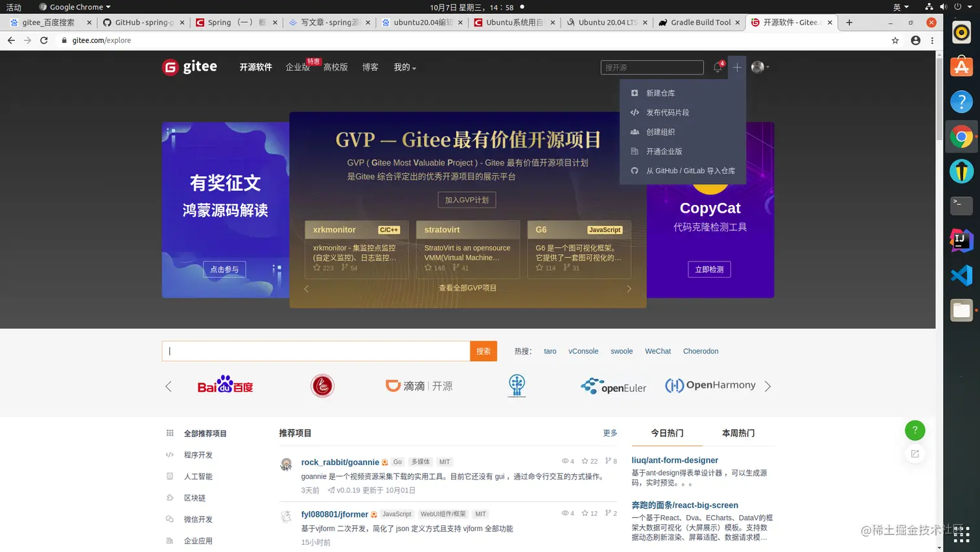Viewport: 980px width, 552px height.
Task: Open the xrkmonitor project card
Action: point(356,250)
